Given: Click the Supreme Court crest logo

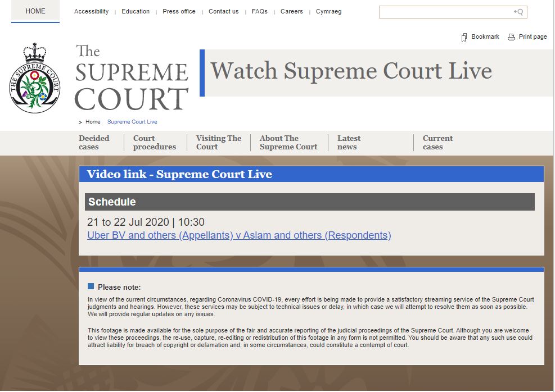Looking at the screenshot, I should [x=35, y=78].
